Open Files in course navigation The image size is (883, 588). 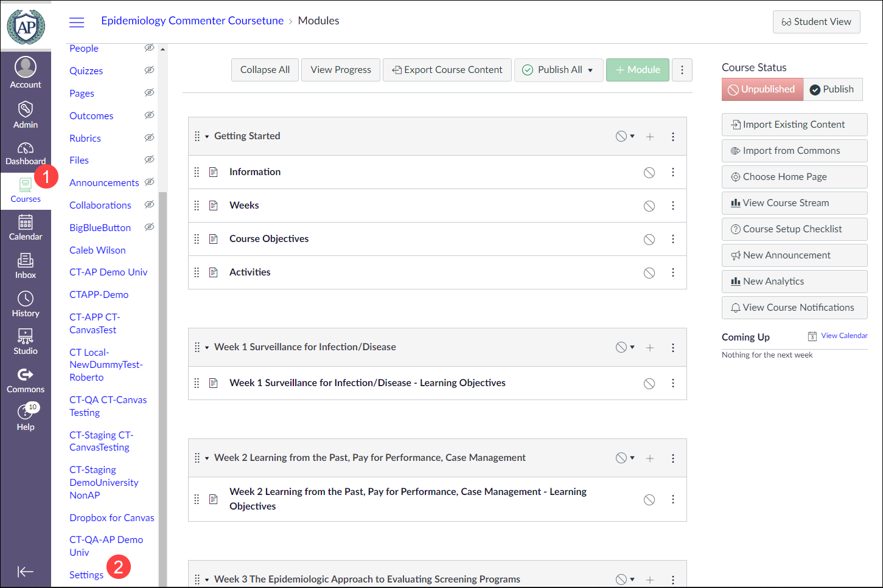(79, 160)
